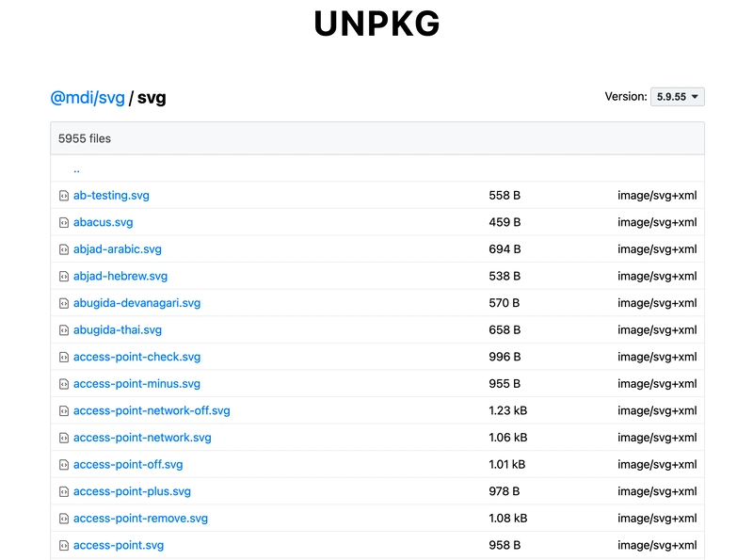Click file icon beside access-point-check.svg
Image resolution: width=753 pixels, height=560 pixels.
pyautogui.click(x=64, y=357)
